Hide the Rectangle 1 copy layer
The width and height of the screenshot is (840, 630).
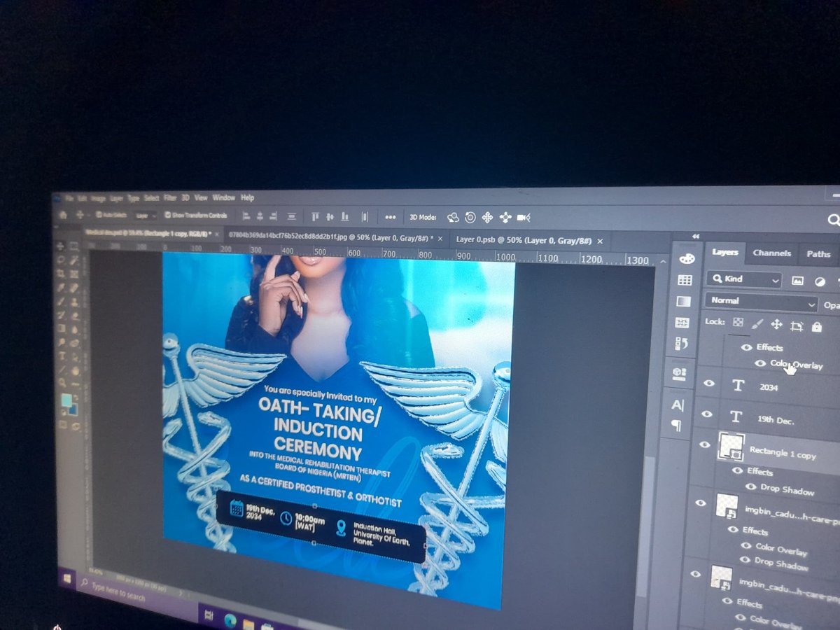(705, 444)
